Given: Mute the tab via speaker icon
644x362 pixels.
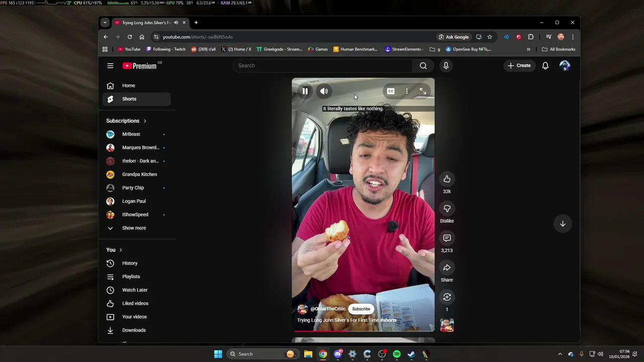Looking at the screenshot, I should click(x=176, y=23).
